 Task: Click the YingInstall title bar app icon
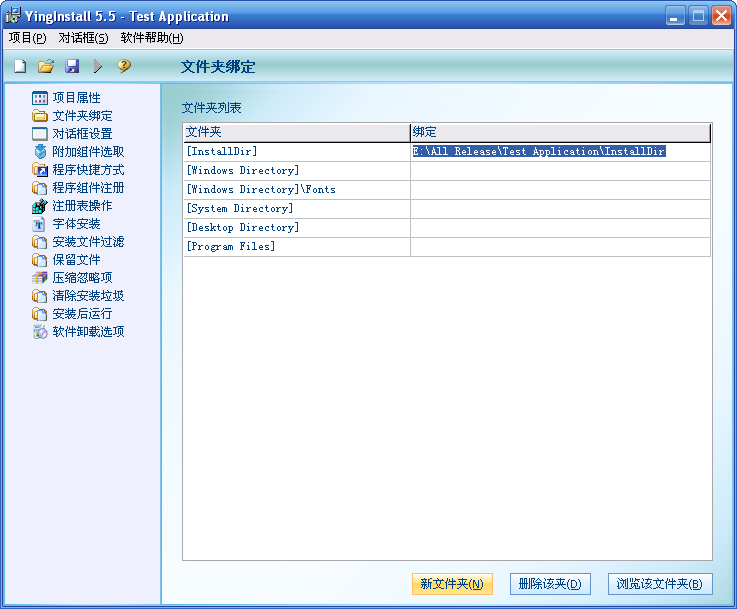point(13,16)
